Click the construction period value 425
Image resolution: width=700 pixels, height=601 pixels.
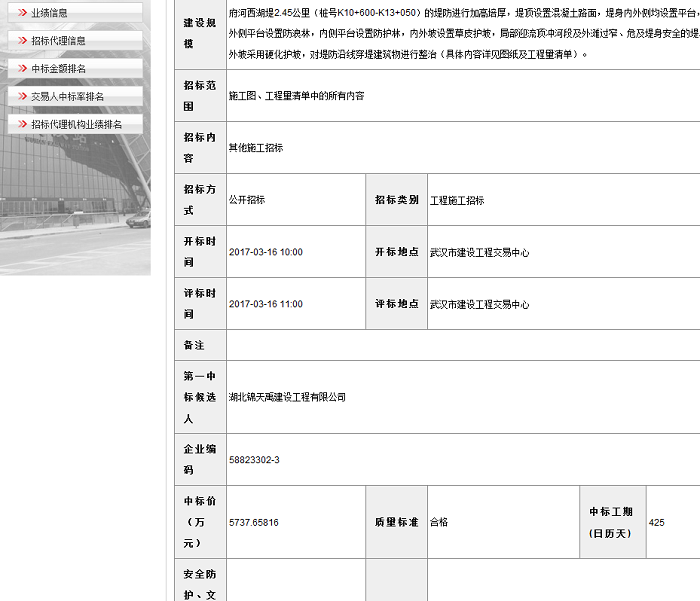[x=657, y=523]
